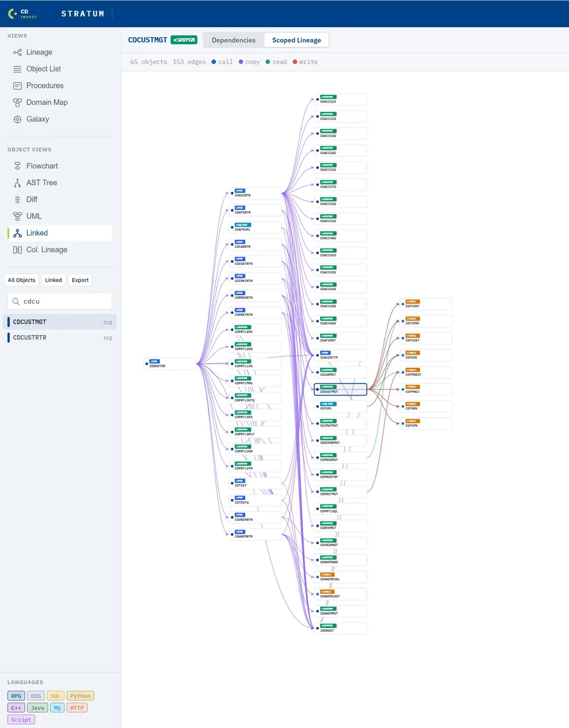
Task: Open the Diff view icon
Action: pos(17,200)
